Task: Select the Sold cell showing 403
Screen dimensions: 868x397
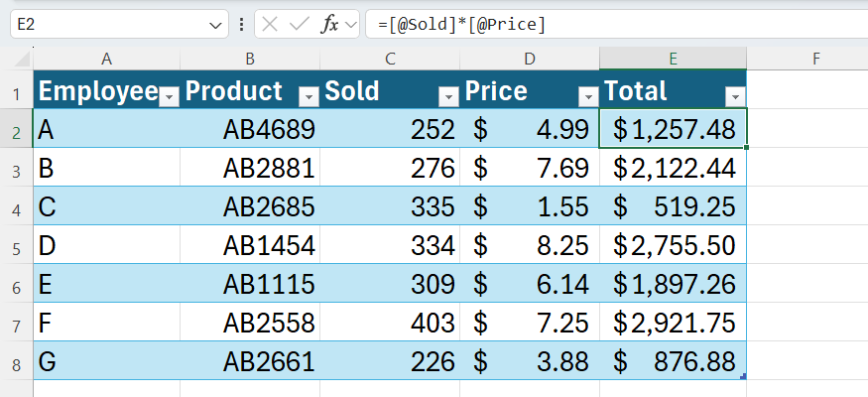Action: click(x=390, y=323)
